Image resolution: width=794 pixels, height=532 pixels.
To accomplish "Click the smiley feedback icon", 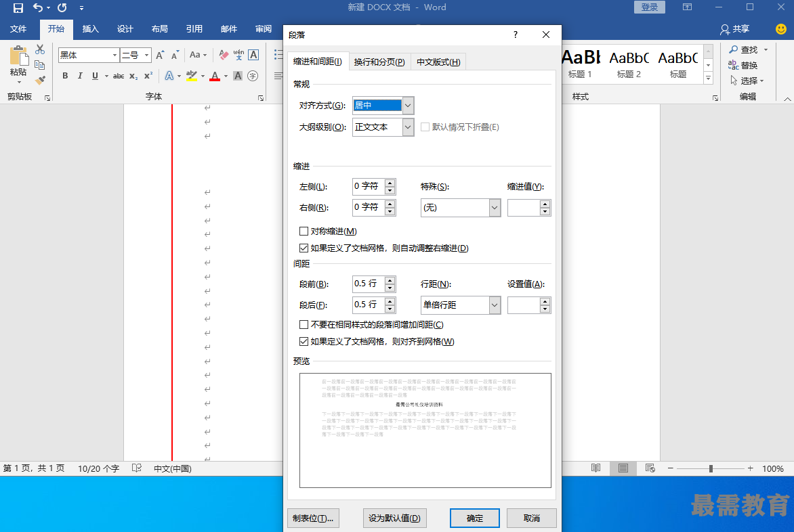I will coord(781,29).
